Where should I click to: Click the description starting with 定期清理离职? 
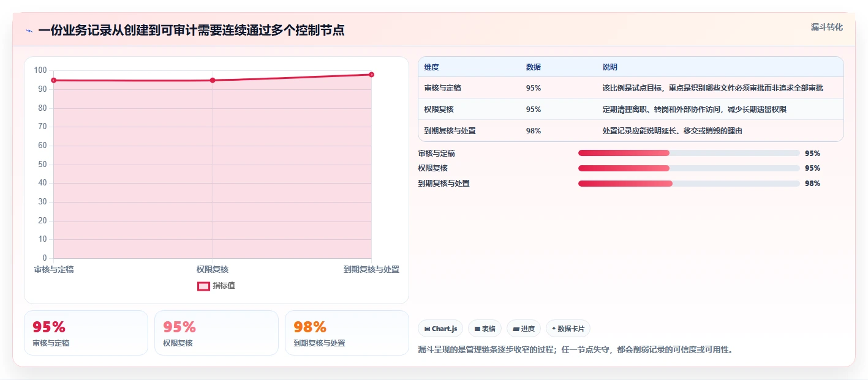pos(695,110)
